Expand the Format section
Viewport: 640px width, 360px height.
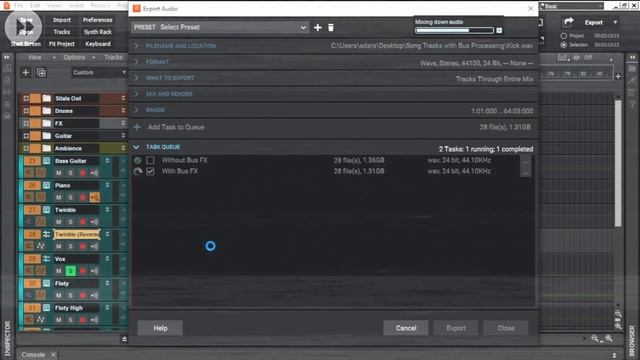coord(136,62)
